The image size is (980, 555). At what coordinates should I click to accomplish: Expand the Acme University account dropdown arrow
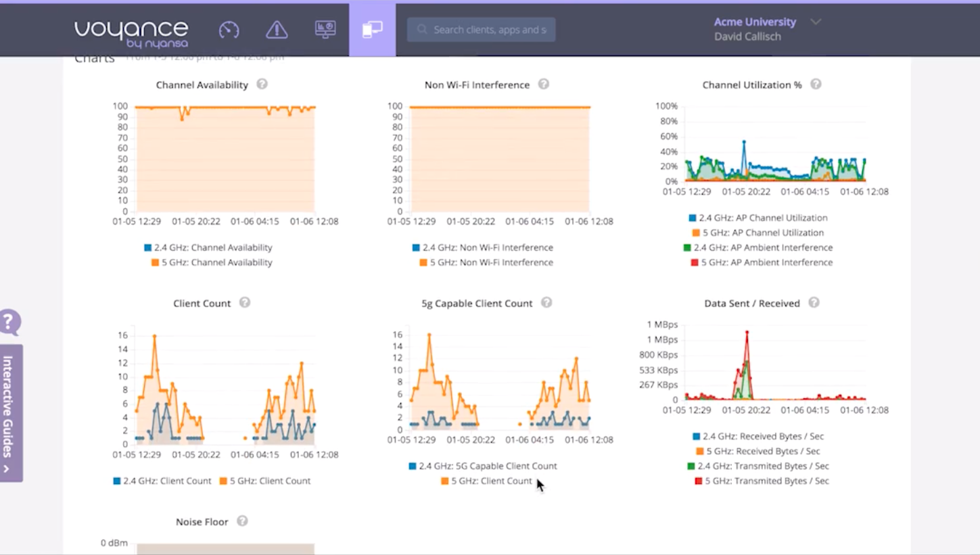tap(816, 22)
